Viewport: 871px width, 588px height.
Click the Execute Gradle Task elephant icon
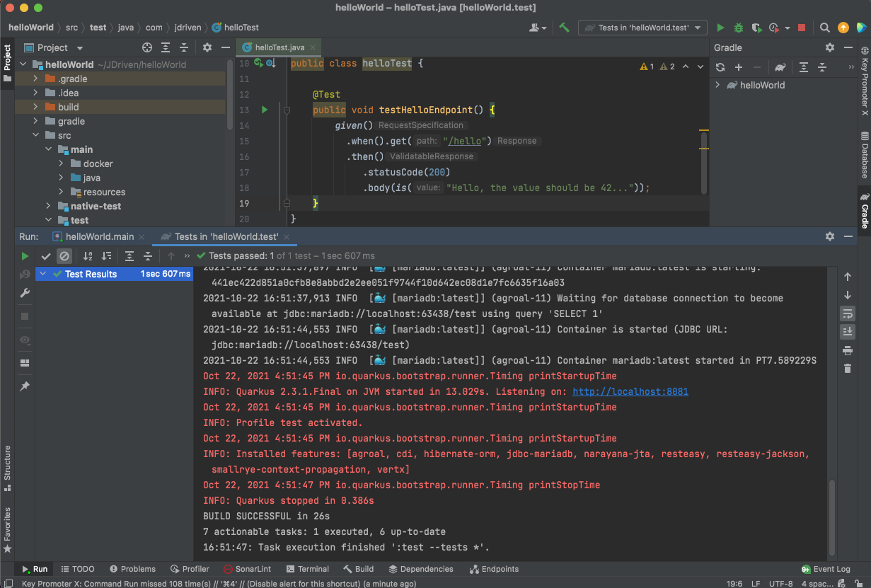[780, 67]
